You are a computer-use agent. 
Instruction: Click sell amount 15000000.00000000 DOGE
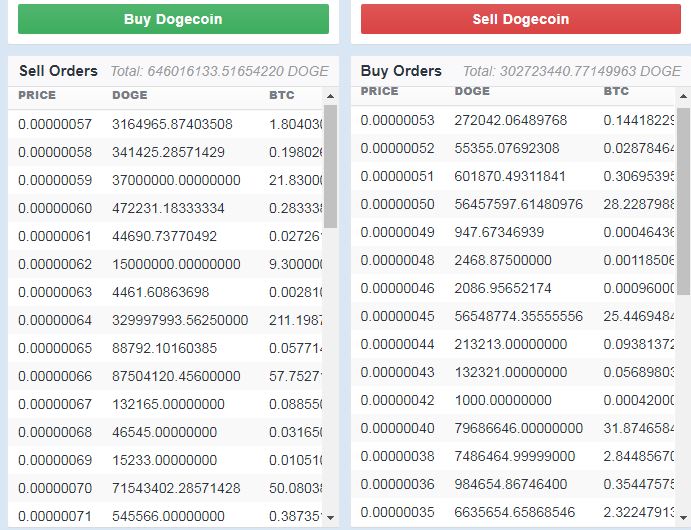(x=176, y=264)
